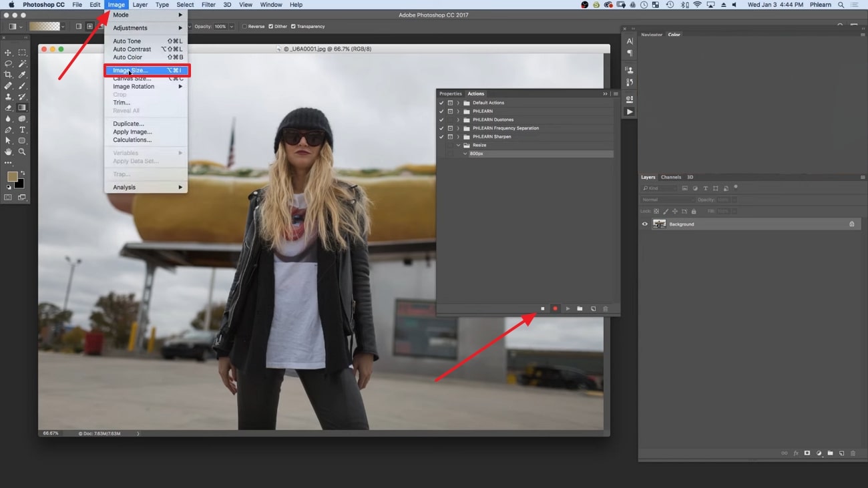
Task: Open the Character panel icon
Action: 629,41
